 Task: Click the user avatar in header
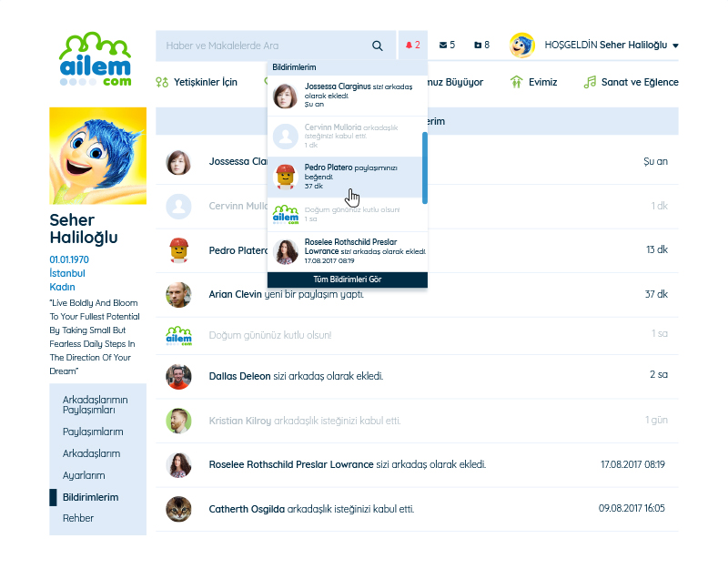click(522, 45)
